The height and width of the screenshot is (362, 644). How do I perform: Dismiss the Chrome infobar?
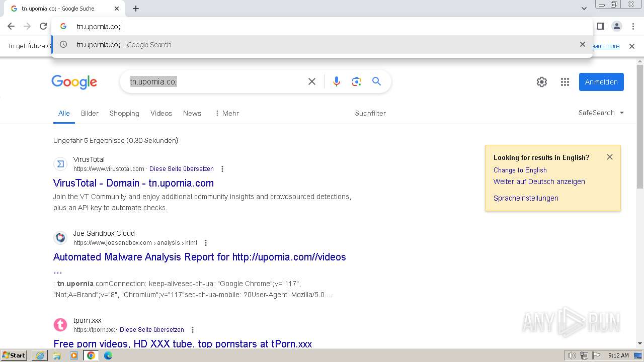tap(632, 46)
